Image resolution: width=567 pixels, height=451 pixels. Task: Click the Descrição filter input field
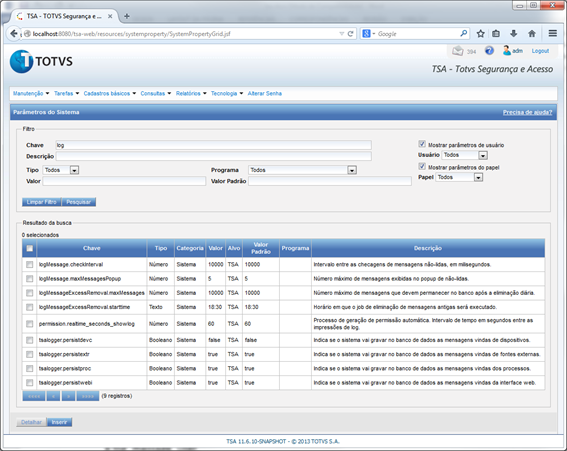pyautogui.click(x=213, y=156)
